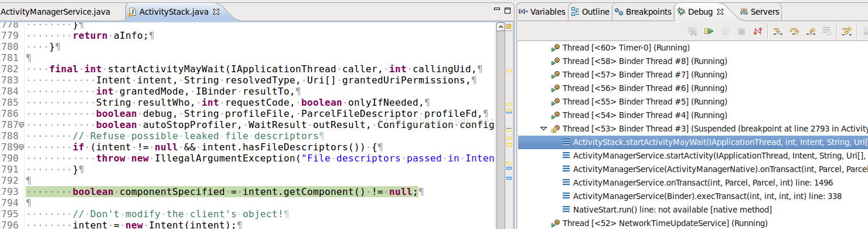Click 'throw new IllegalArgumentException' line
The height and width of the screenshot is (229, 868).
(x=295, y=159)
